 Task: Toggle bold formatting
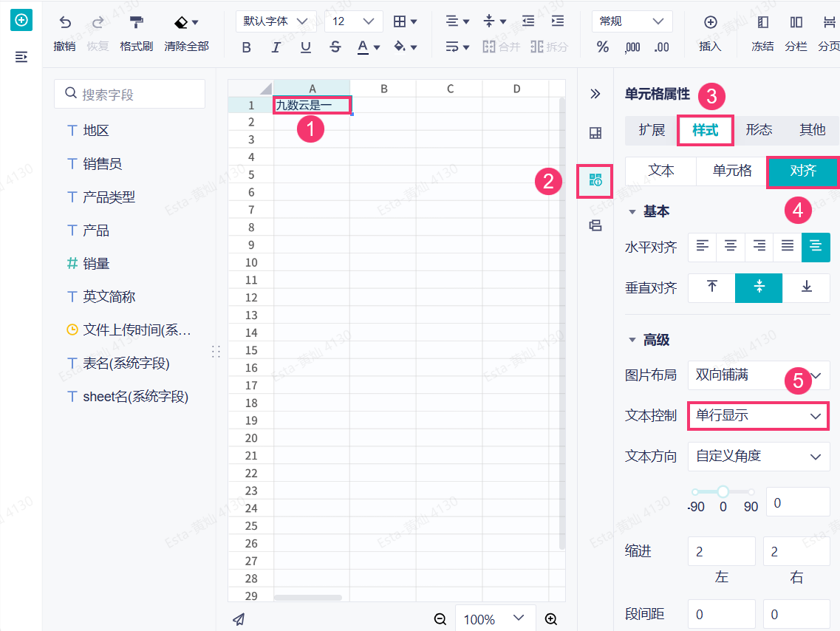(247, 47)
